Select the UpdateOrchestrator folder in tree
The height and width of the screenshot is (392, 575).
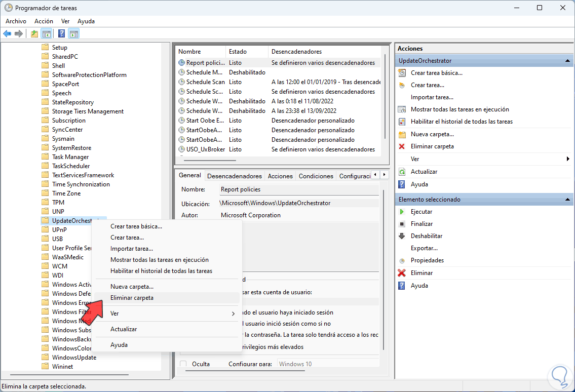72,221
